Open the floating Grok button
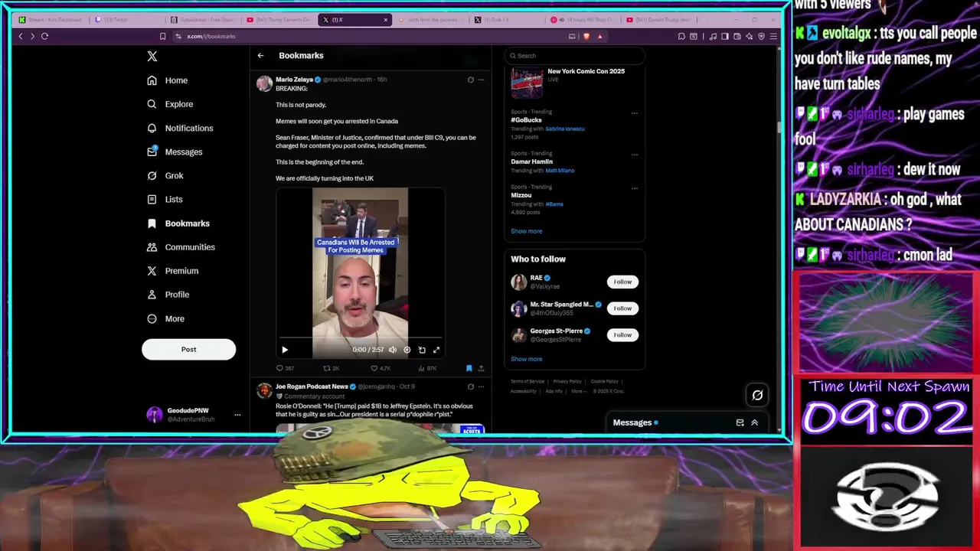Image resolution: width=980 pixels, height=551 pixels. [x=757, y=395]
